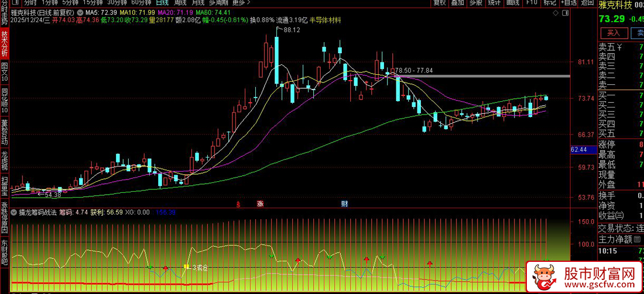Click the 买一 bid row
Viewport: 644px width, 294px height.
621,95
